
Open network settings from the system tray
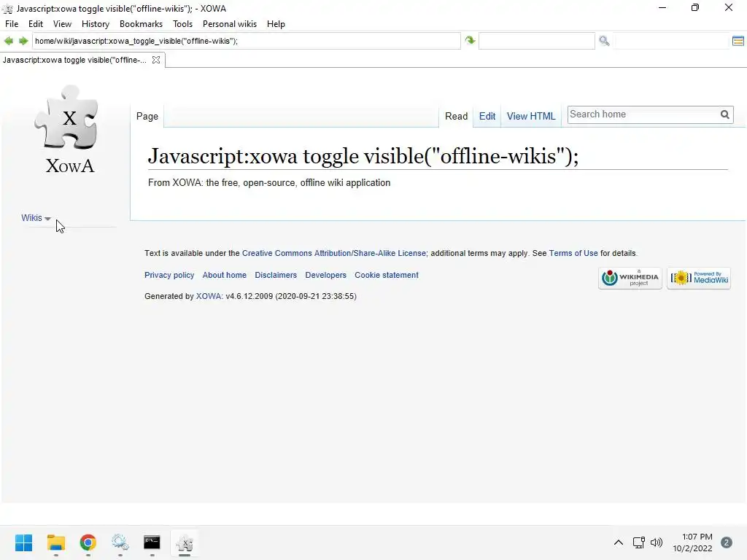click(x=639, y=542)
